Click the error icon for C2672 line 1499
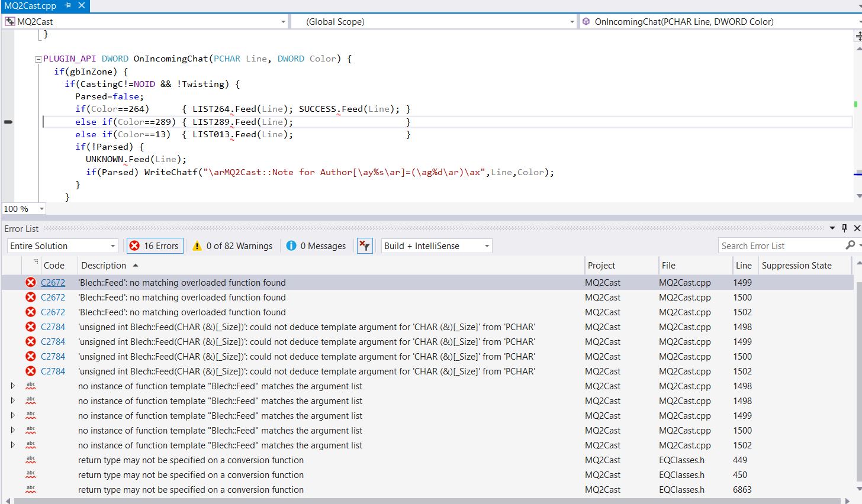862x504 pixels. click(31, 283)
